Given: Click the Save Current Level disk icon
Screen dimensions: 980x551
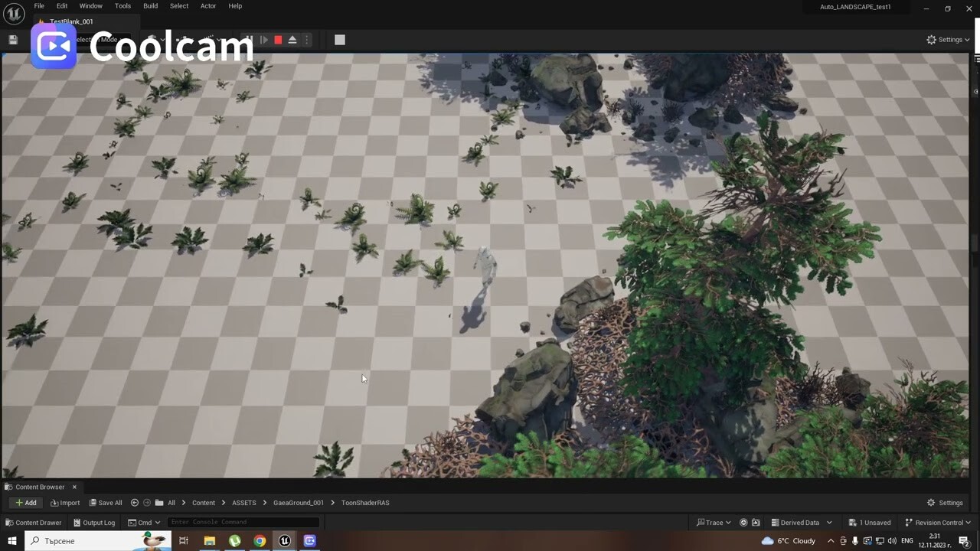Looking at the screenshot, I should tap(12, 39).
